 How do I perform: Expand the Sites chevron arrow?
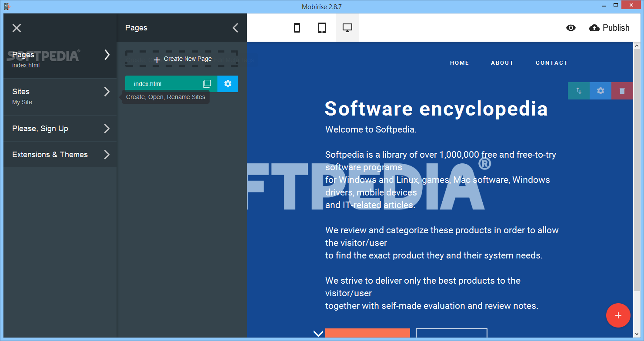pos(107,92)
